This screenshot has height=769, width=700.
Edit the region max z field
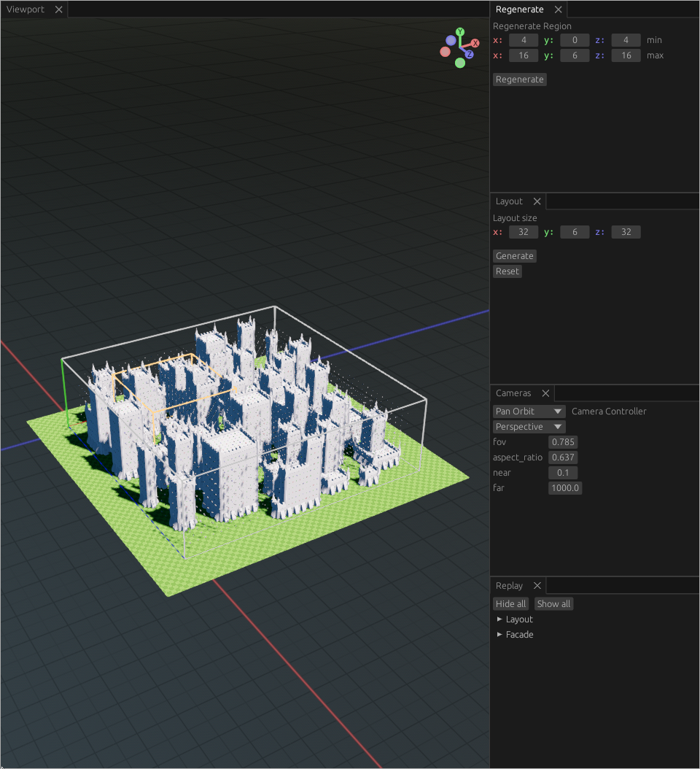[x=626, y=55]
